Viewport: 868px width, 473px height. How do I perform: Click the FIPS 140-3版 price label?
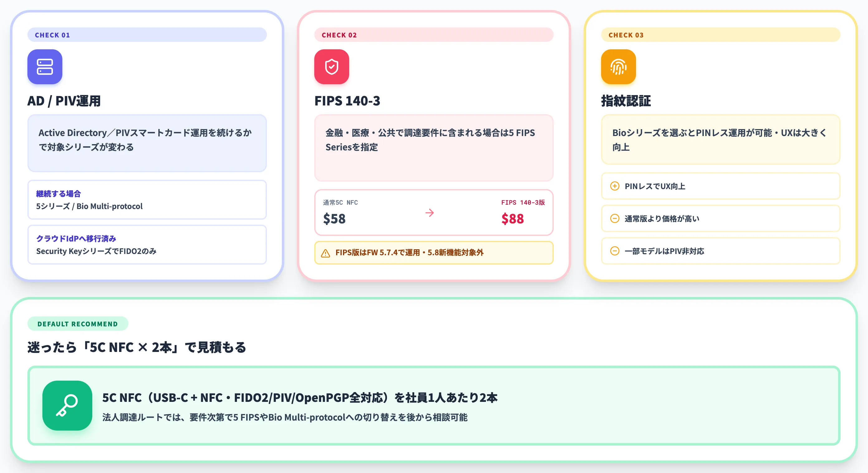coord(523,202)
